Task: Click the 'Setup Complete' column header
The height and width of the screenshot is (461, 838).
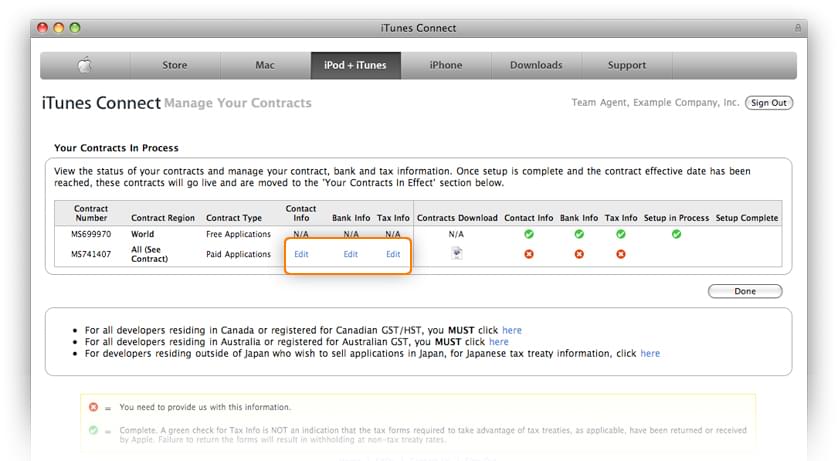Action: pyautogui.click(x=747, y=218)
